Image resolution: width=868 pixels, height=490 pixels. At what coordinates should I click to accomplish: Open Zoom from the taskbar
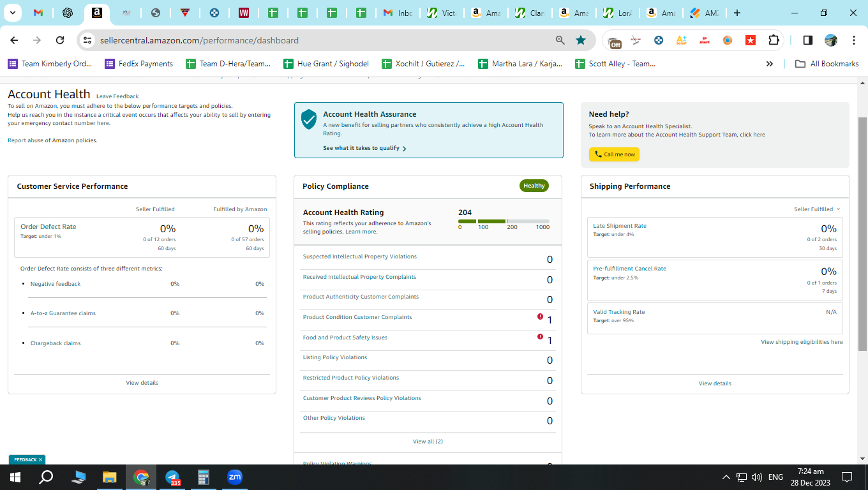click(235, 477)
